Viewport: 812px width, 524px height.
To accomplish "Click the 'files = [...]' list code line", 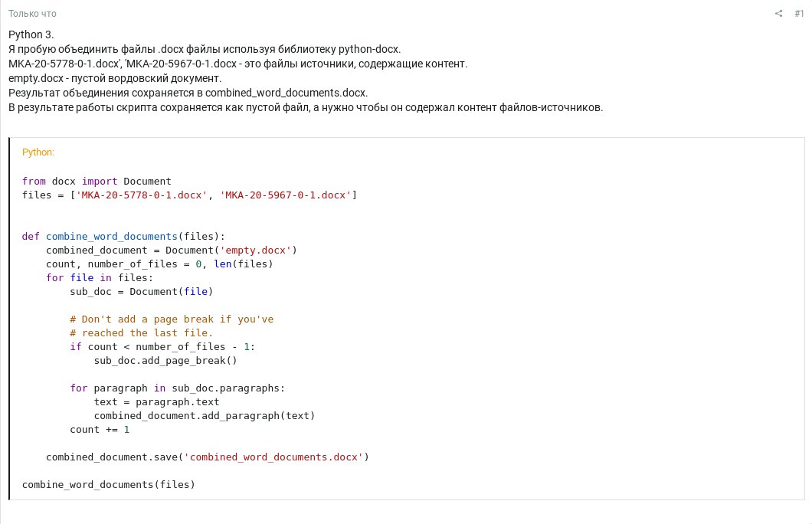I will click(x=189, y=195).
